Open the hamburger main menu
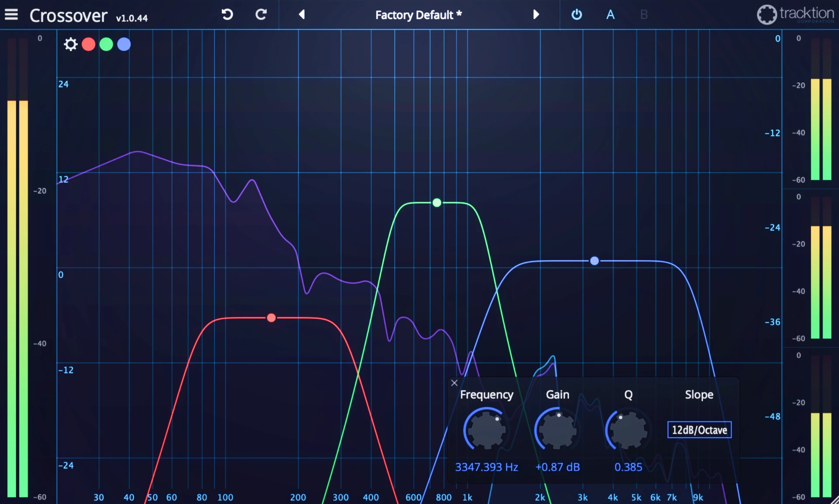Image resolution: width=839 pixels, height=504 pixels. 11,15
